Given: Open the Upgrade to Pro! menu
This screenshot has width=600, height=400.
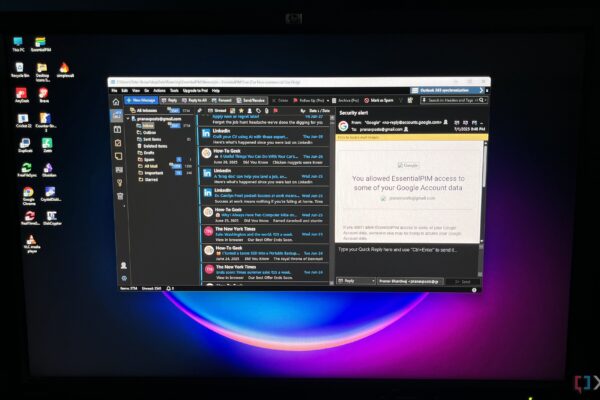Looking at the screenshot, I should [x=195, y=91].
